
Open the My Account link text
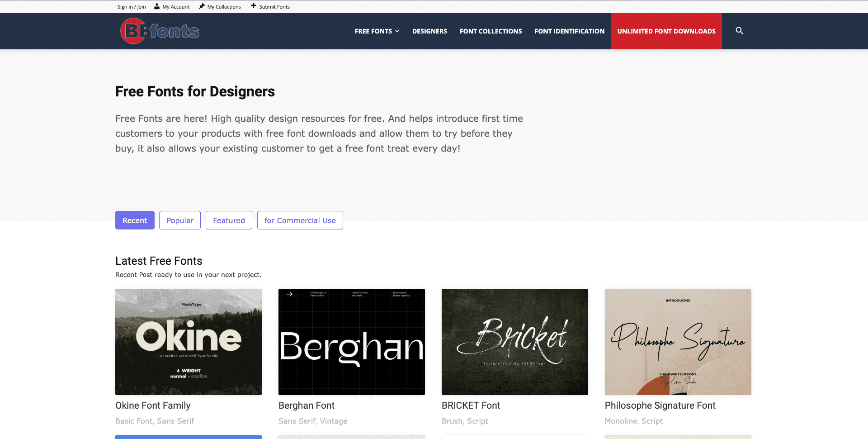[176, 7]
